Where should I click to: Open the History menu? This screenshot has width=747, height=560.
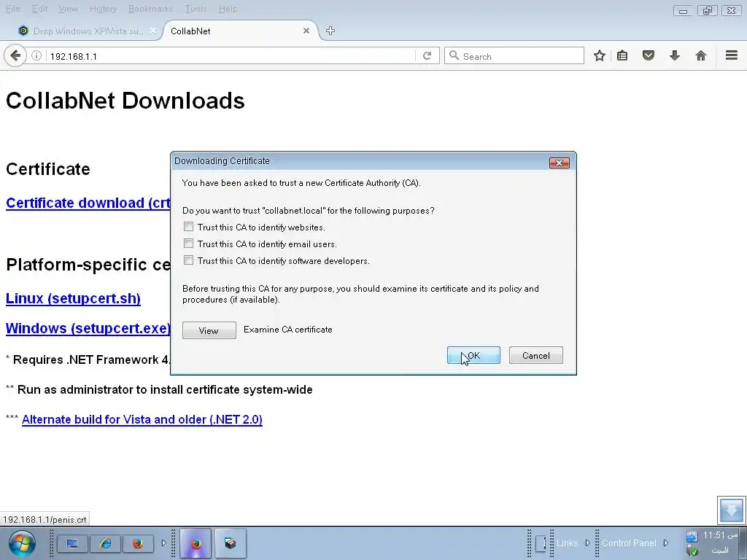103,9
